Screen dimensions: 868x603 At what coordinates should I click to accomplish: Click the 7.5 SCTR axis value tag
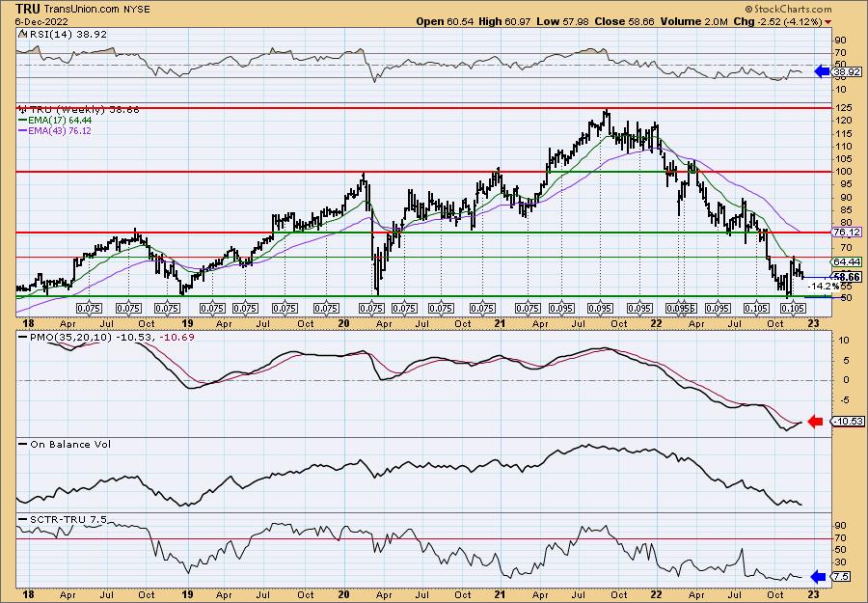841,576
